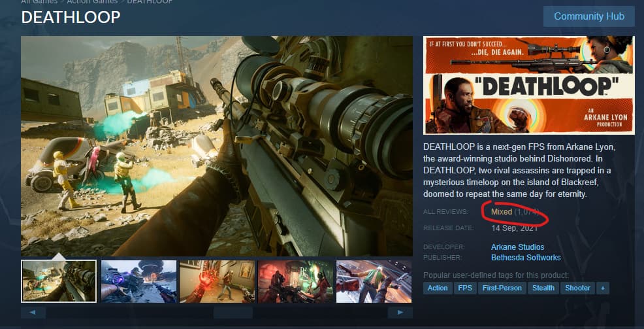Viewport: 644px width, 329px height.
Task: Open the Action Games breadcrumb
Action: [92, 2]
